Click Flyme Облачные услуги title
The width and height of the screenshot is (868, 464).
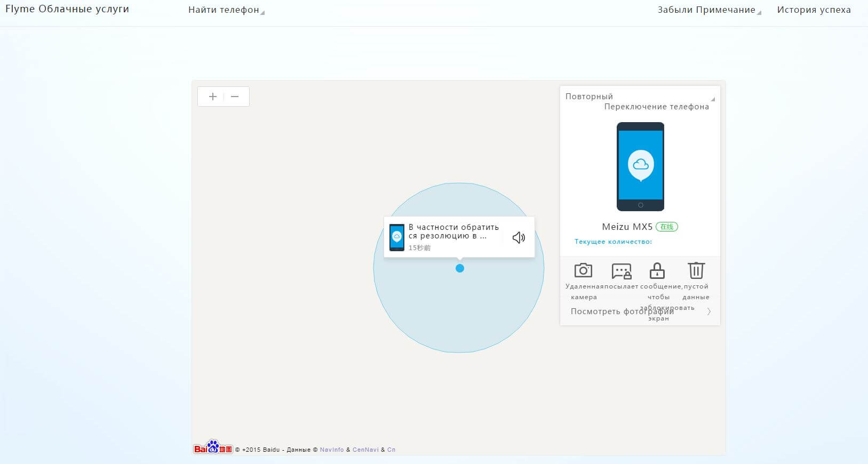[x=67, y=9]
